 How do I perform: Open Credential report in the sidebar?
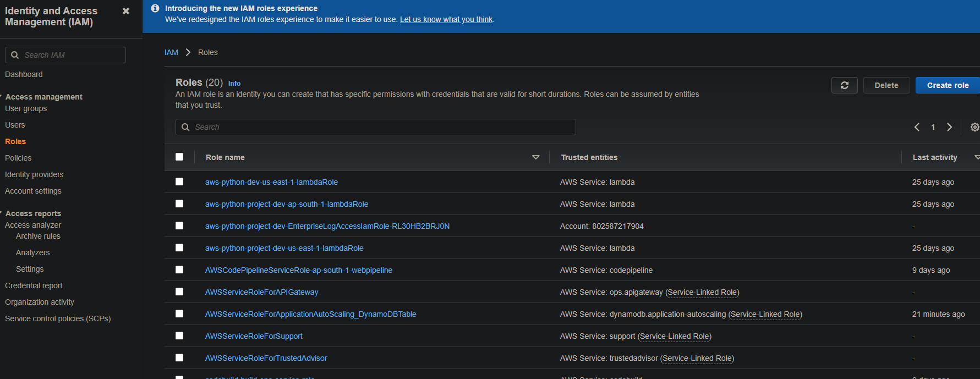(34, 285)
